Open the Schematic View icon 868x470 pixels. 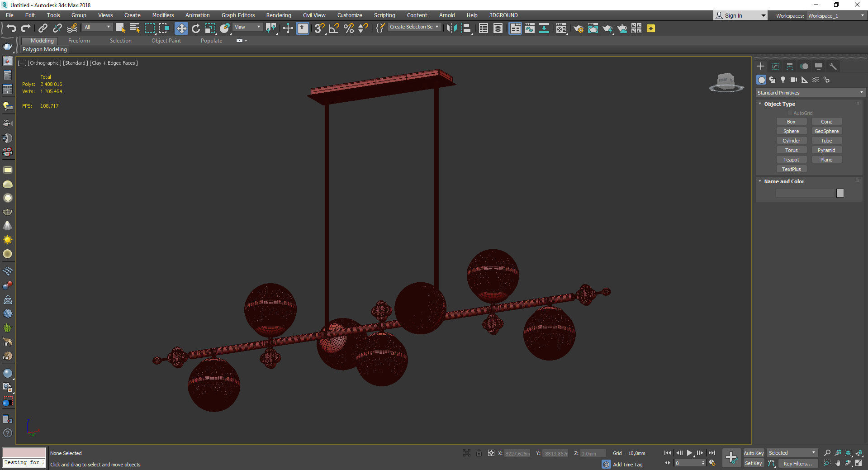[x=544, y=28]
